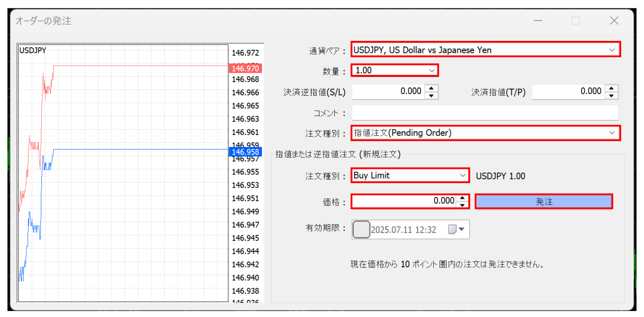644x317 pixels.
Task: Enable the 有効期限 expiry checkbox
Action: (x=361, y=230)
